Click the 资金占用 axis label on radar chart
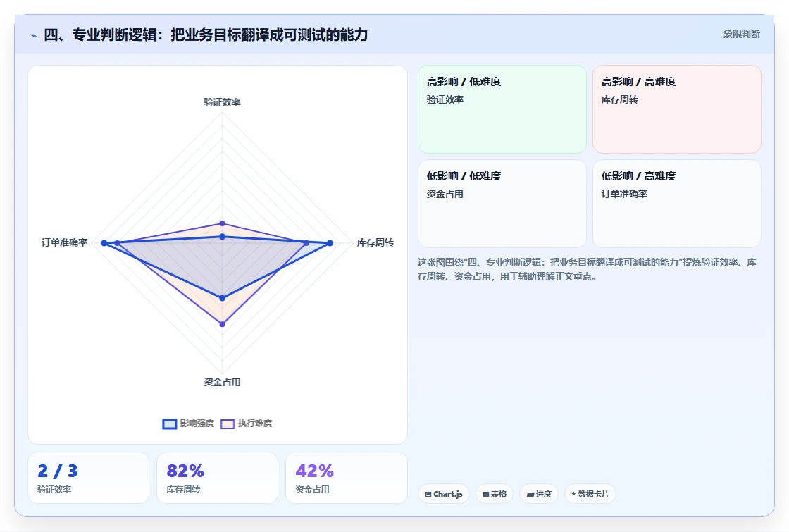 222,382
